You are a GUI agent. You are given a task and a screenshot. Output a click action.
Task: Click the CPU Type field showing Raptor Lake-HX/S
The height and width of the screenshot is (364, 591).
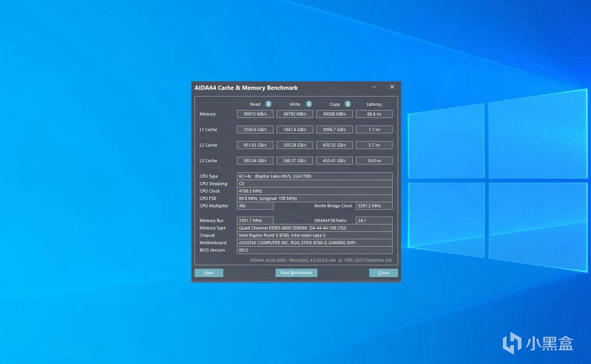315,176
